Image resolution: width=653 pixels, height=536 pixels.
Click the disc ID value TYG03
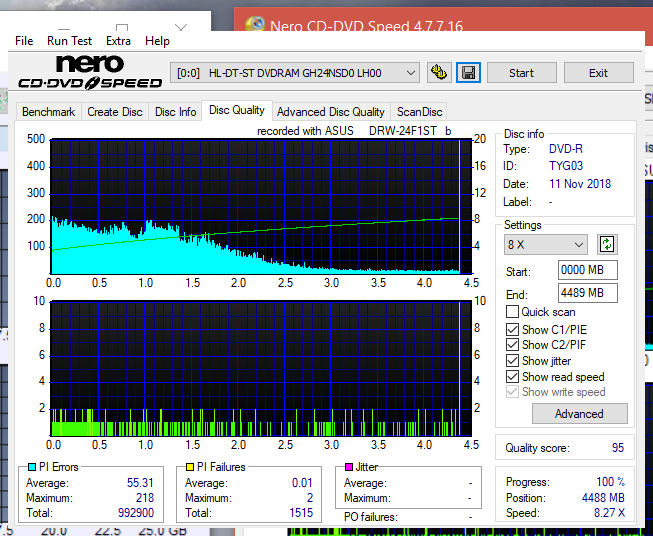click(x=566, y=166)
